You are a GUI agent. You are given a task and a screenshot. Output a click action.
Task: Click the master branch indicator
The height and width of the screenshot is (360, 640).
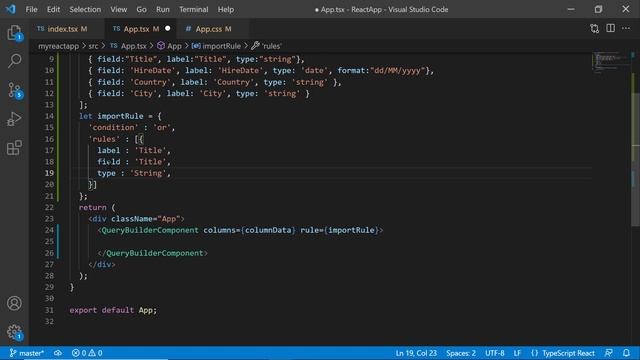(27, 353)
